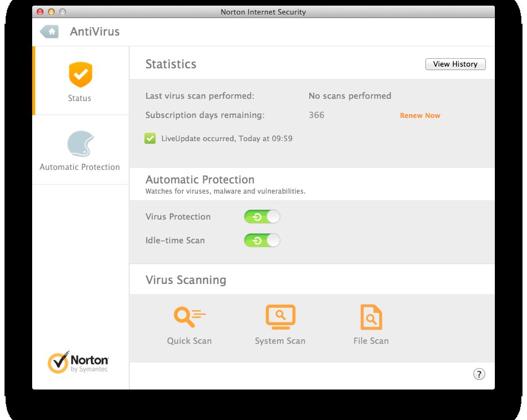The width and height of the screenshot is (527, 420).
Task: Click 'LiveUpdate occurred, Today at 09:59' text
Action: click(x=227, y=138)
